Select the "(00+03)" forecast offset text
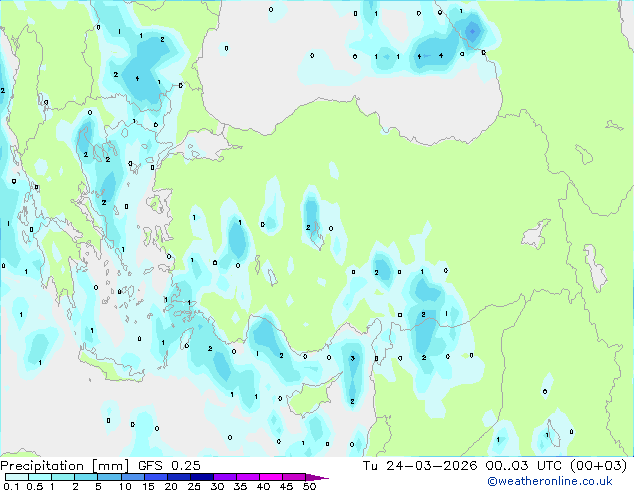Viewport: 634px width, 490px height. 598,466
